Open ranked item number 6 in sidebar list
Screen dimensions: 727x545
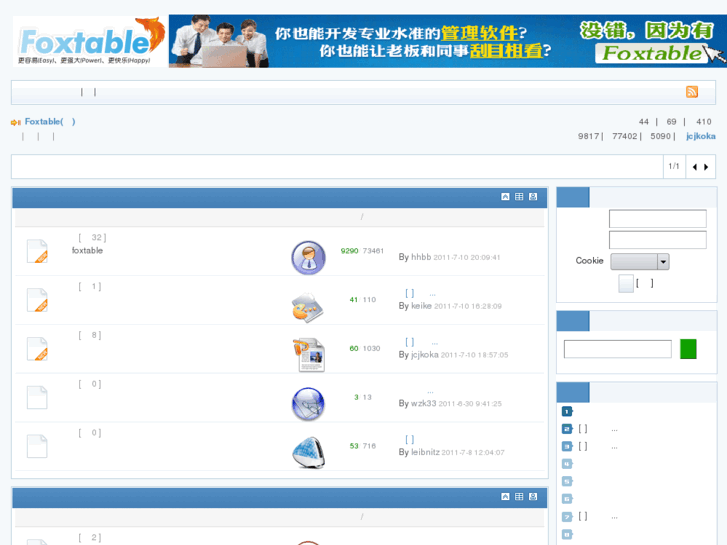567,499
